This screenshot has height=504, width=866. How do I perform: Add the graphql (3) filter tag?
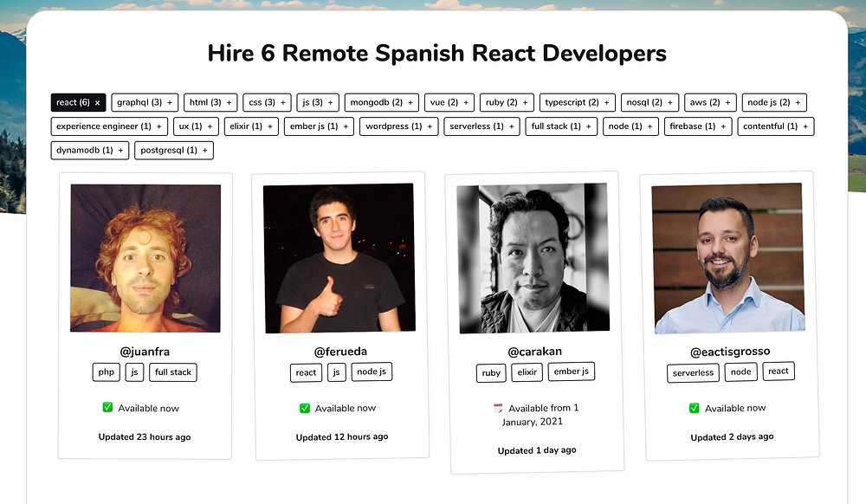pyautogui.click(x=145, y=102)
